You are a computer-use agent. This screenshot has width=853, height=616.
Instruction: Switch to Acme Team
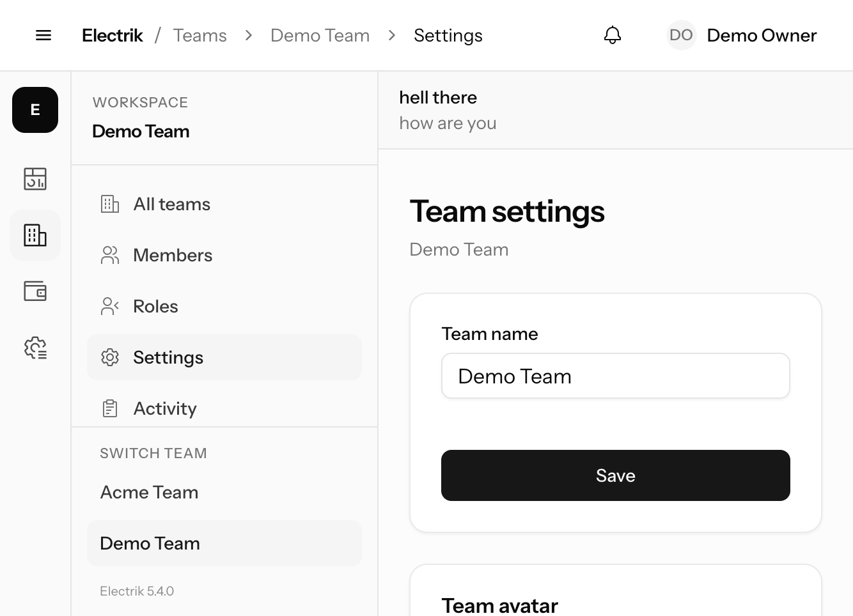(x=224, y=492)
